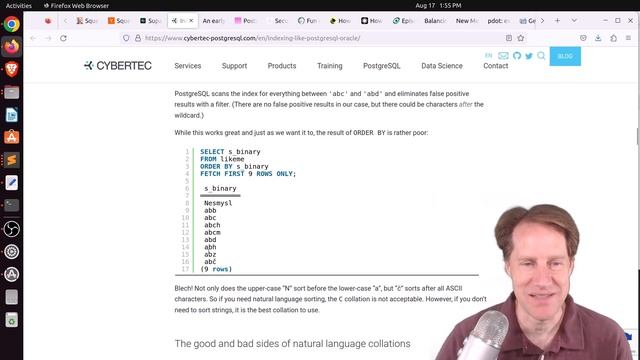
Task: Open the Activities overview
Action: click(19, 6)
